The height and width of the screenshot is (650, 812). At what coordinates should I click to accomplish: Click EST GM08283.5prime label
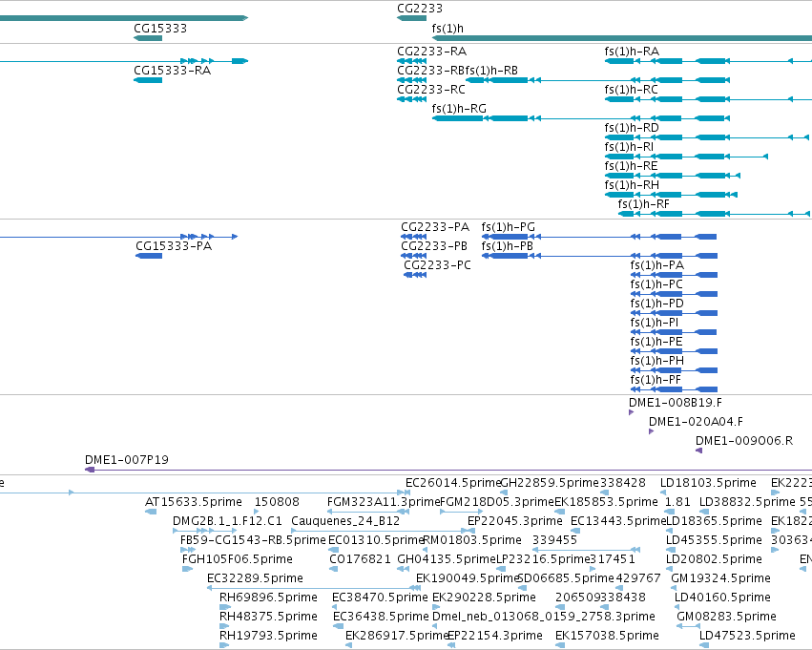[x=726, y=617]
